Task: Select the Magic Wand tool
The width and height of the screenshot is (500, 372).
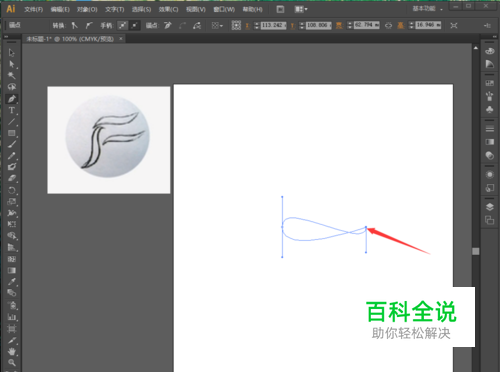Action: (x=12, y=75)
